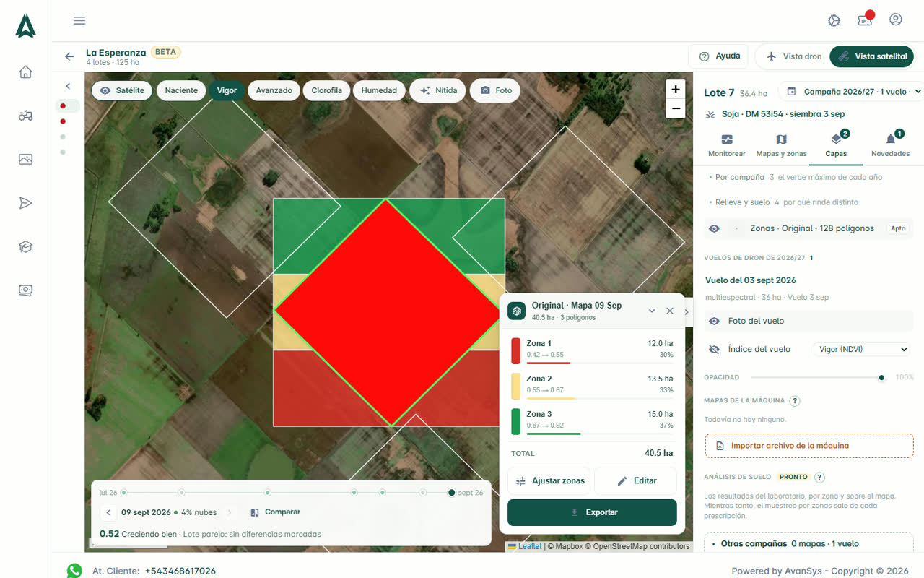
Task: Open the hamburger menu
Action: pyautogui.click(x=79, y=20)
